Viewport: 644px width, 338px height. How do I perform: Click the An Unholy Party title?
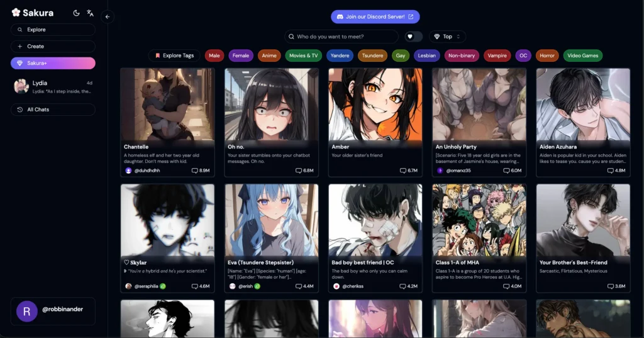coord(456,147)
